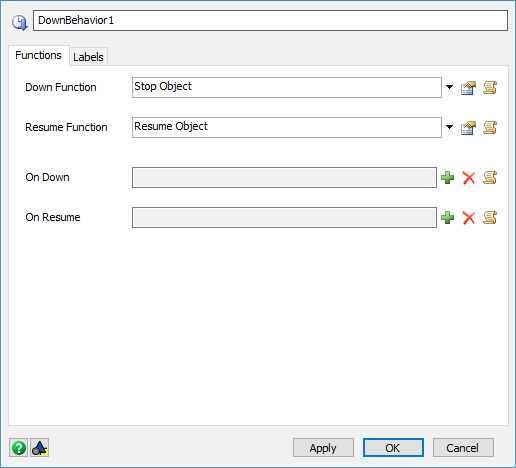
Task: Click the tree view icon beside help
Action: tap(40, 448)
